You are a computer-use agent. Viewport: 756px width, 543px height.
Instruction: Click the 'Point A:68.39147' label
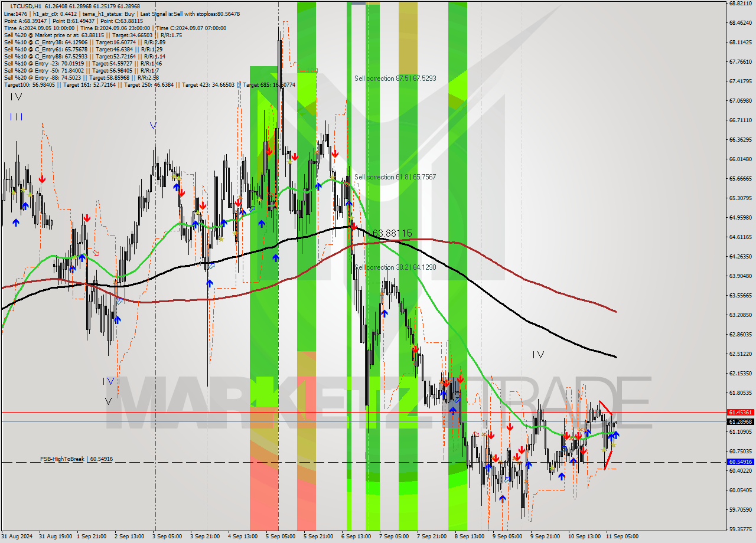pyautogui.click(x=25, y=21)
